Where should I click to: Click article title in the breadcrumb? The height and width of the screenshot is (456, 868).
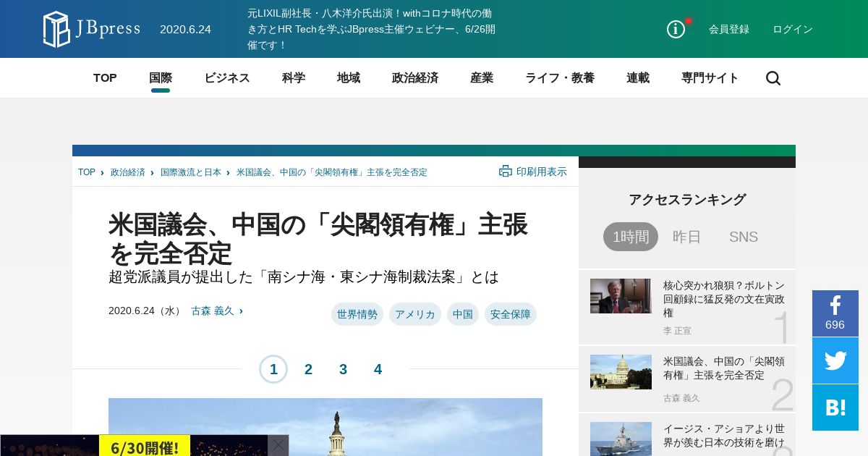click(332, 172)
